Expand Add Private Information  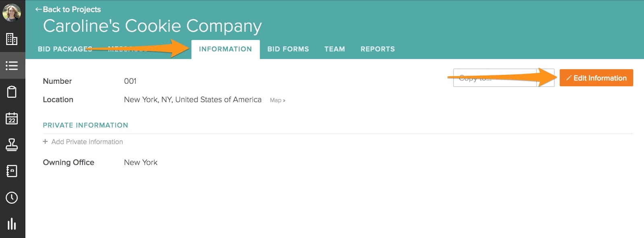83,142
